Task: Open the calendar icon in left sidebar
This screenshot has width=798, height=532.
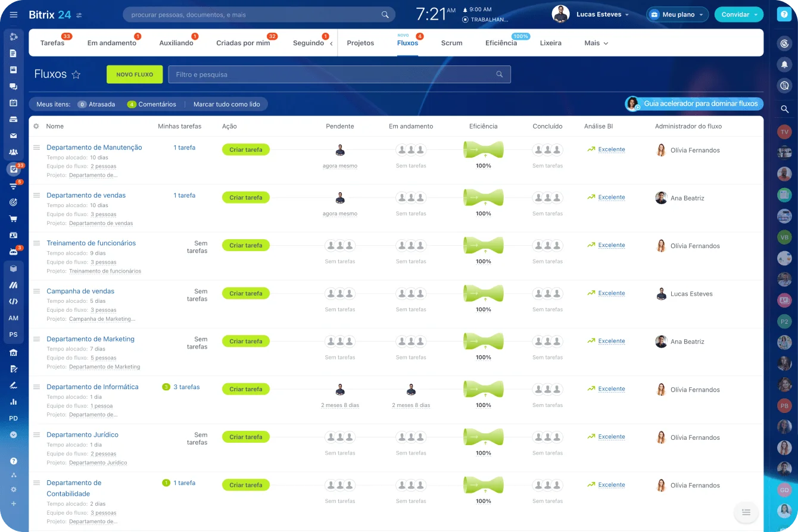Action: [13, 102]
